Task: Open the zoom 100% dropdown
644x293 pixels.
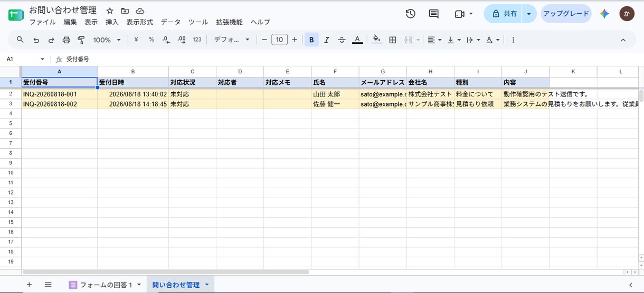Action: click(x=107, y=40)
